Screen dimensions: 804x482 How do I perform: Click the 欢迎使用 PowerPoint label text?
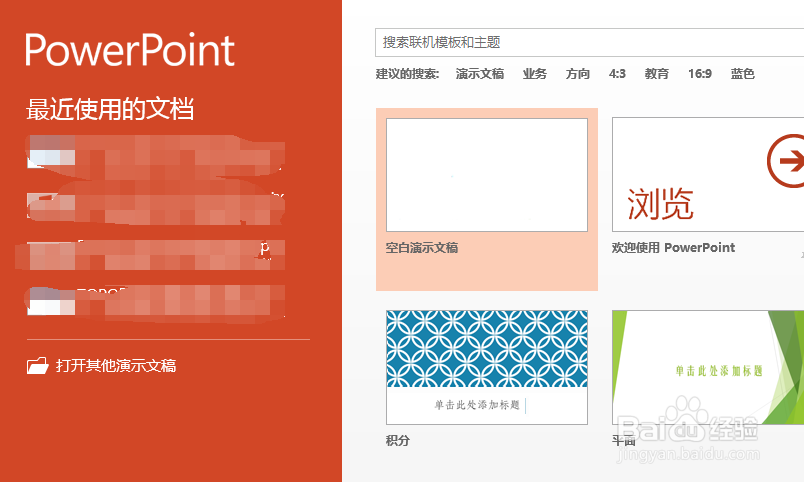pyautogui.click(x=673, y=248)
